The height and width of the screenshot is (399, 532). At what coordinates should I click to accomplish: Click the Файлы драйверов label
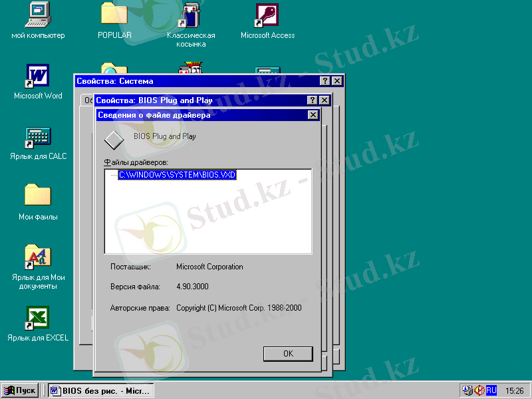click(x=136, y=162)
